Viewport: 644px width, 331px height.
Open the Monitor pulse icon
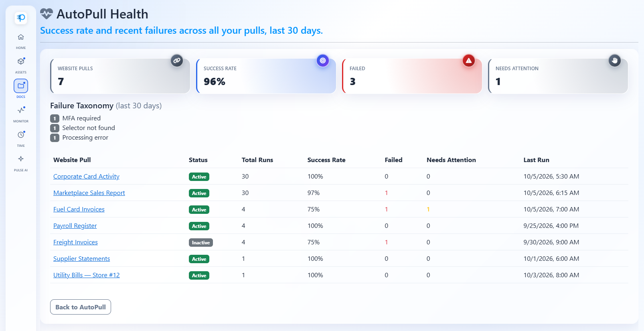pyautogui.click(x=21, y=110)
